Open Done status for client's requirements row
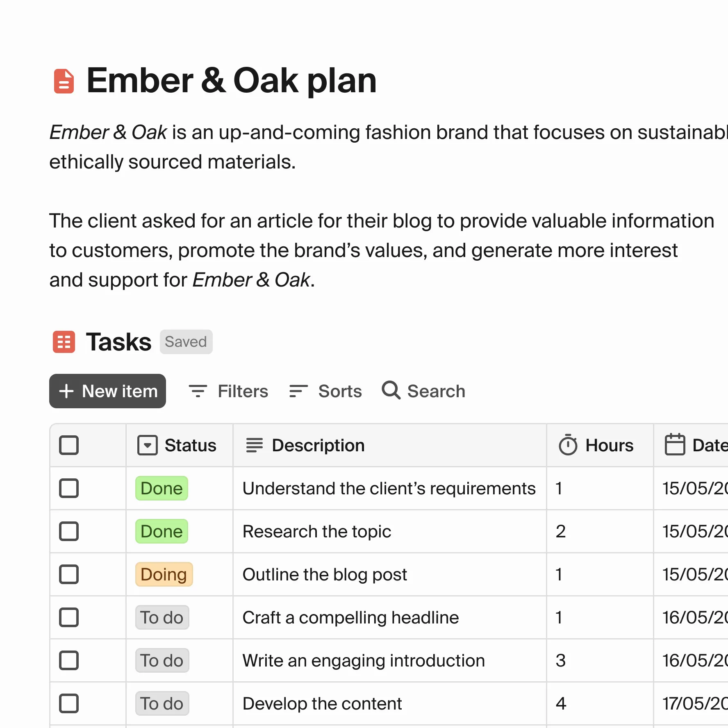The image size is (728, 728). point(162,488)
